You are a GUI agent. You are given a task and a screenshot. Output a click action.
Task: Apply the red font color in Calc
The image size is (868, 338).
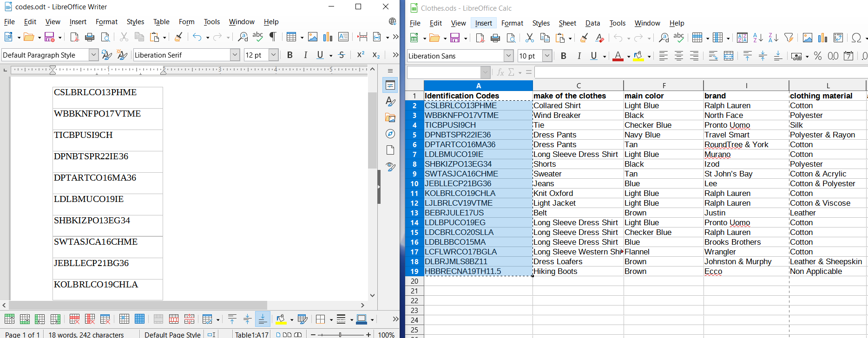pos(618,56)
